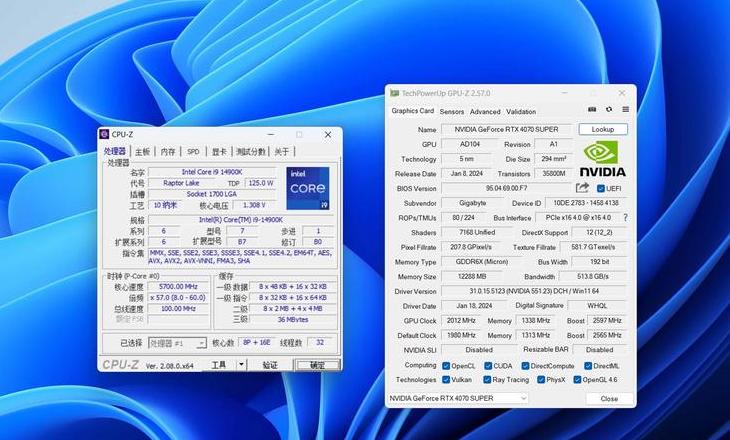Click the AD104 GPU value
Image resolution: width=730 pixels, height=440 pixels.
click(x=470, y=144)
